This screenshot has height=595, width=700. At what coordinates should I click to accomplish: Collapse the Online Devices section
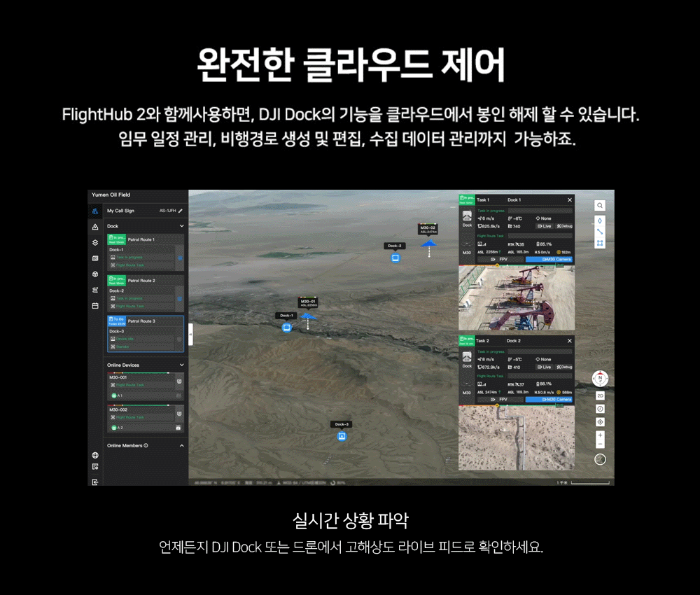point(182,365)
